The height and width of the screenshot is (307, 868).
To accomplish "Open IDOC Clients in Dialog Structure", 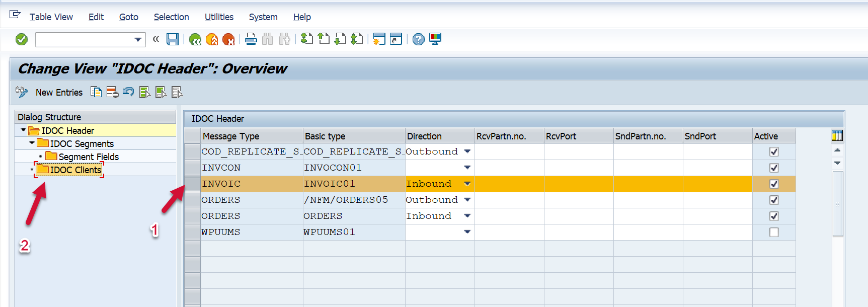I will 75,170.
